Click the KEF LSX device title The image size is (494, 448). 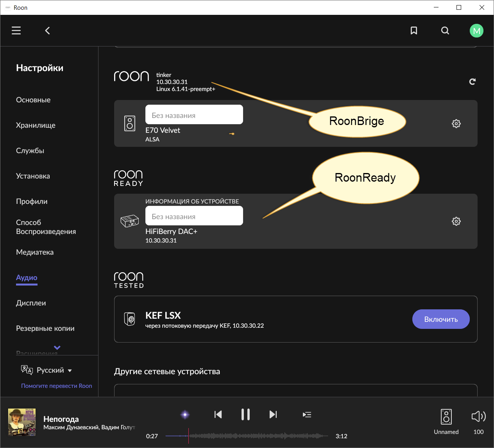click(163, 316)
